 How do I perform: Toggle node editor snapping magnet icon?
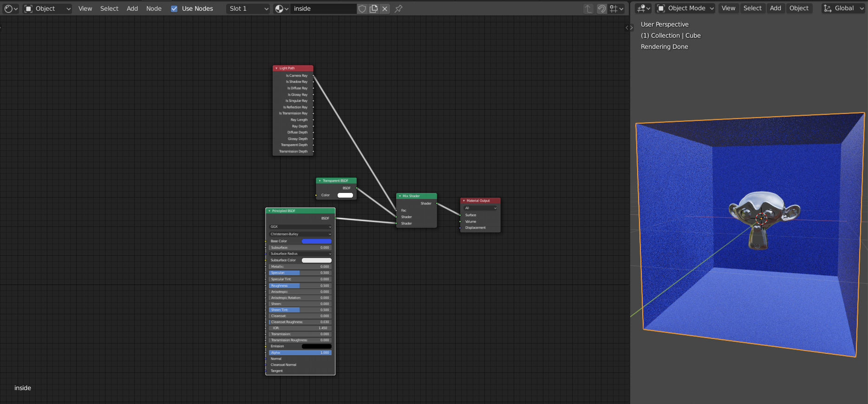[602, 8]
